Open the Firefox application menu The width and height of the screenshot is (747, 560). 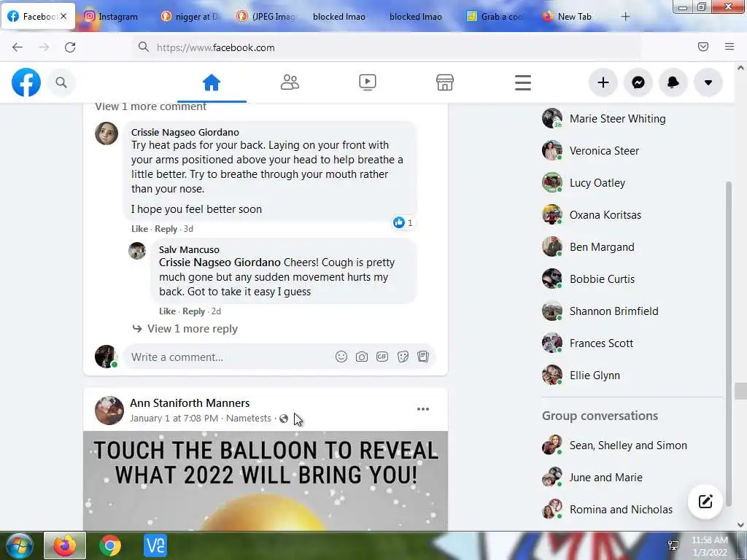point(729,47)
